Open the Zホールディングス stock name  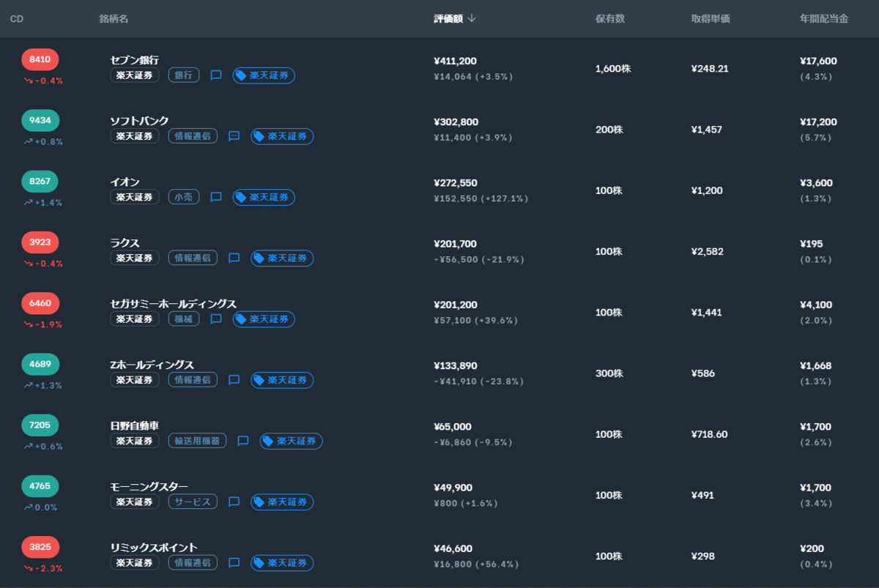tap(152, 364)
